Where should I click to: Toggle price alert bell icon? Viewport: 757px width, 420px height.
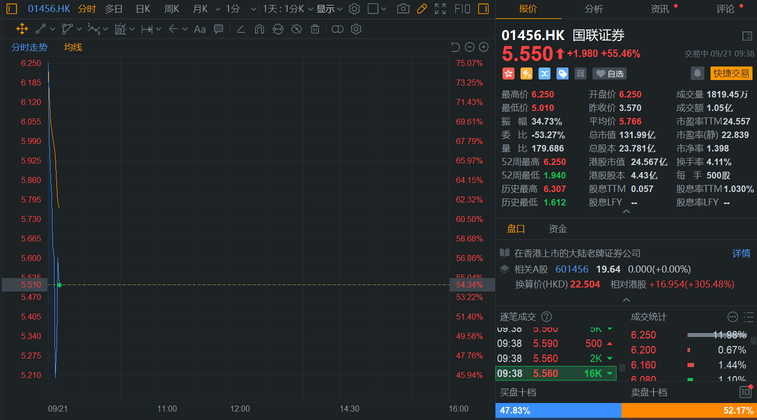[697, 73]
